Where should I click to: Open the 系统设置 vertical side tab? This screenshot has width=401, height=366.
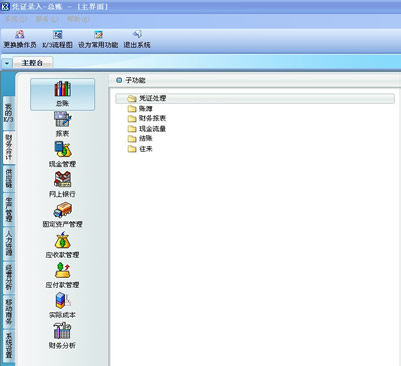point(9,345)
